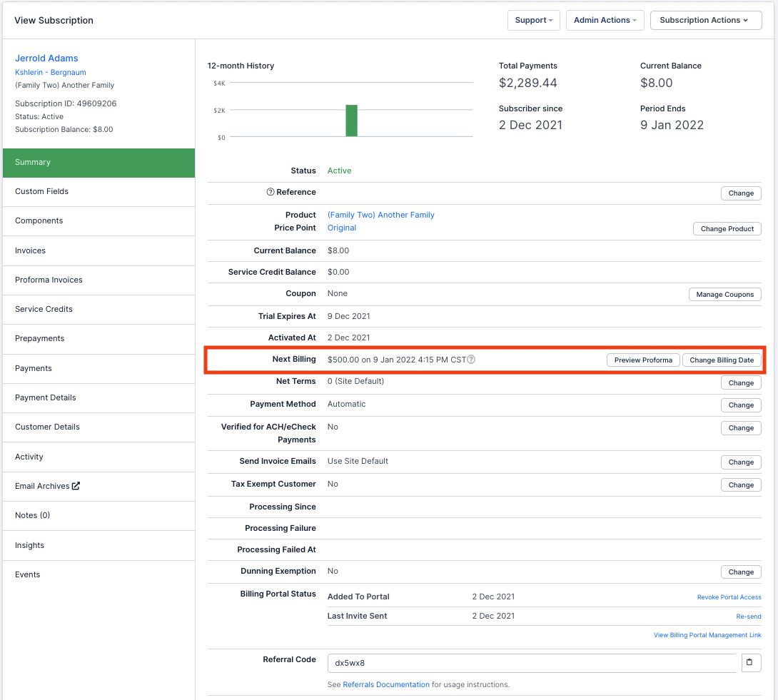Select the Components sidebar item

[39, 220]
